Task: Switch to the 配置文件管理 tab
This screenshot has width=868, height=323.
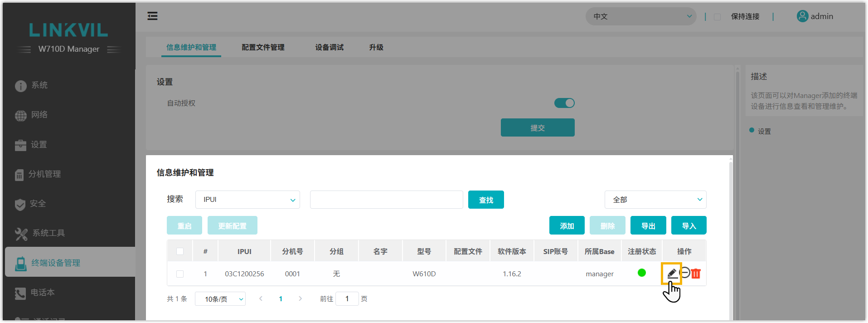Action: [x=263, y=47]
